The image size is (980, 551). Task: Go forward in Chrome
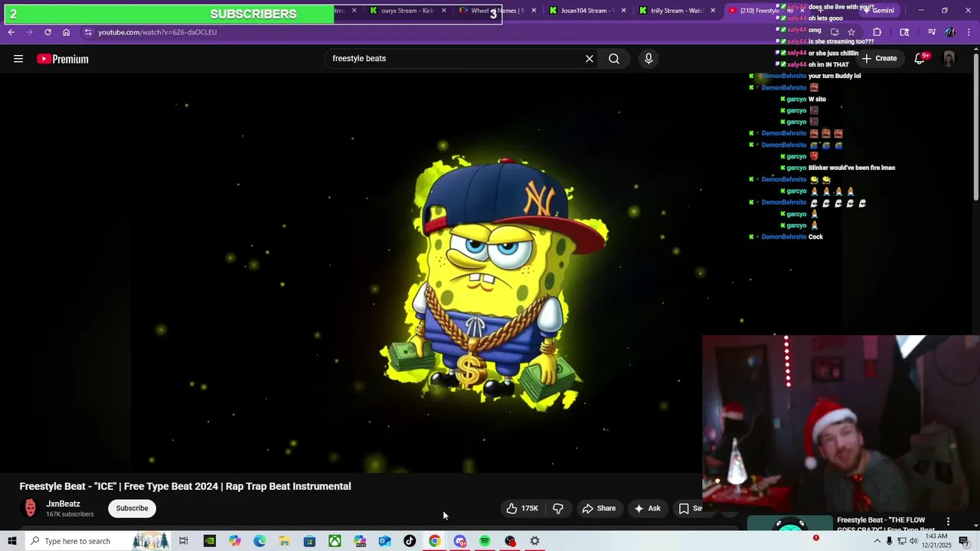click(29, 32)
